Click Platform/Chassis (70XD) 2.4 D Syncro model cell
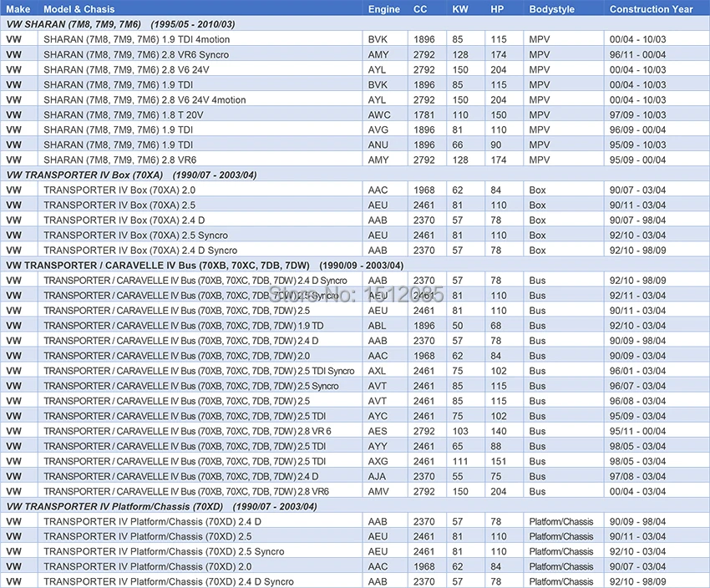710x588 pixels. [169, 581]
